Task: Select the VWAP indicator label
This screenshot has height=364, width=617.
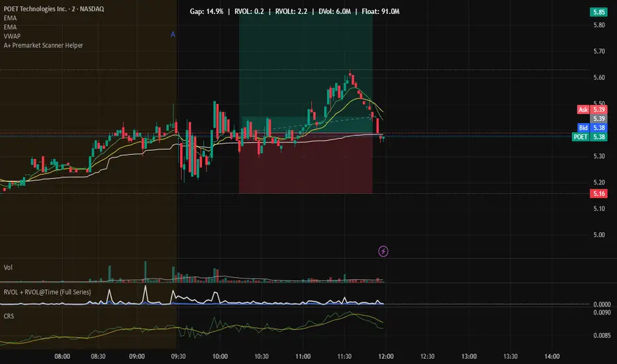Action: tap(12, 36)
